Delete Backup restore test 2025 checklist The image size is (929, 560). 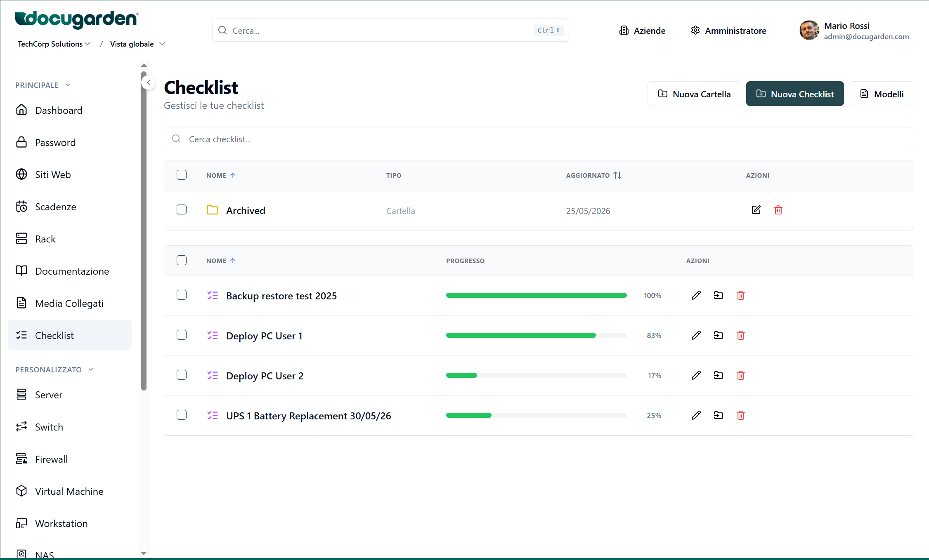pyautogui.click(x=741, y=295)
